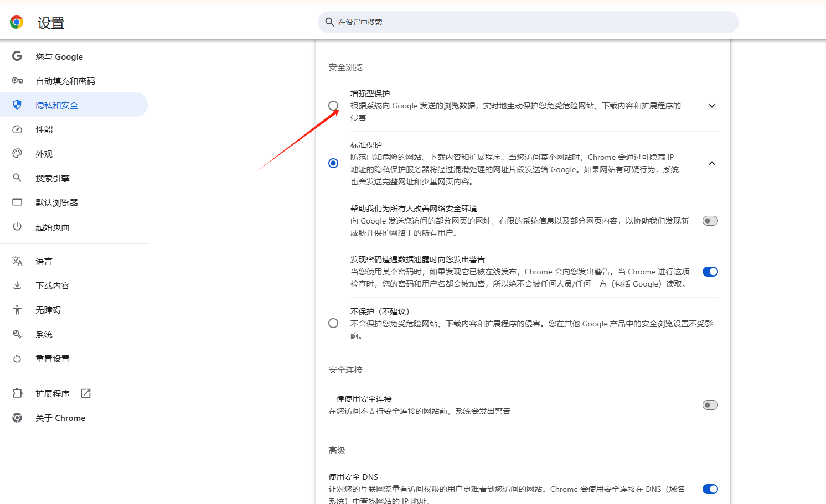
Task: Click the 标准保护 option title text
Action: 366,145
